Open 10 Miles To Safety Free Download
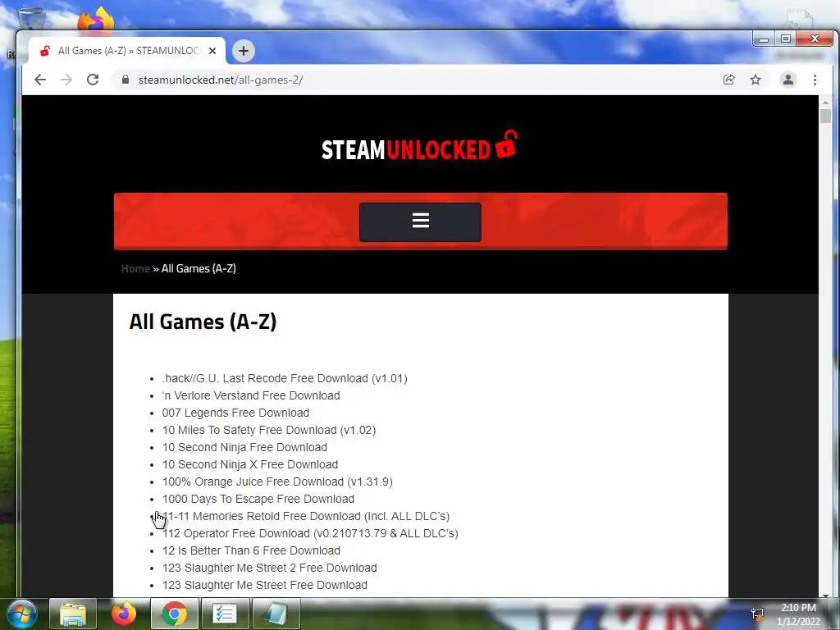The height and width of the screenshot is (630, 840). [x=269, y=430]
